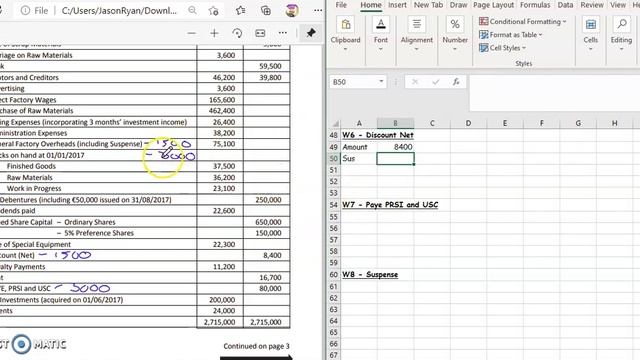Click the Select All corner triangle
The width and height of the screenshot is (640, 360).
point(335,123)
